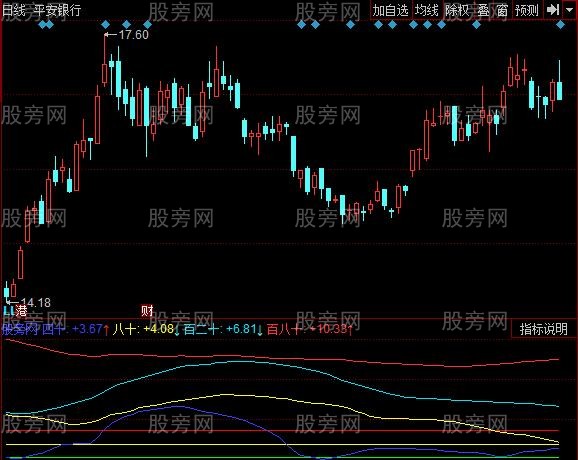Viewport: 578px width, 460px height.
Task: Click the cyan LL marker icon
Action: pyautogui.click(x=9, y=311)
